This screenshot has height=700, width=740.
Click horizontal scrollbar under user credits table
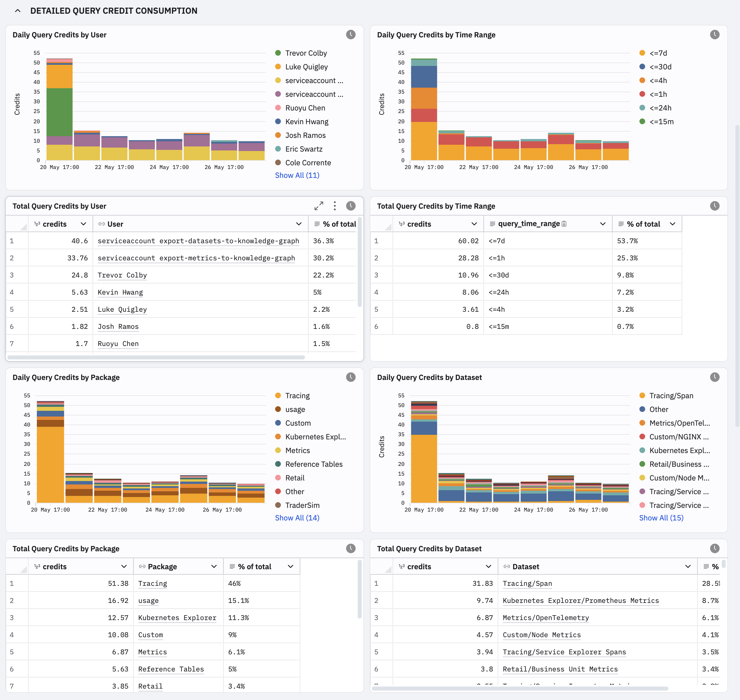pos(156,357)
